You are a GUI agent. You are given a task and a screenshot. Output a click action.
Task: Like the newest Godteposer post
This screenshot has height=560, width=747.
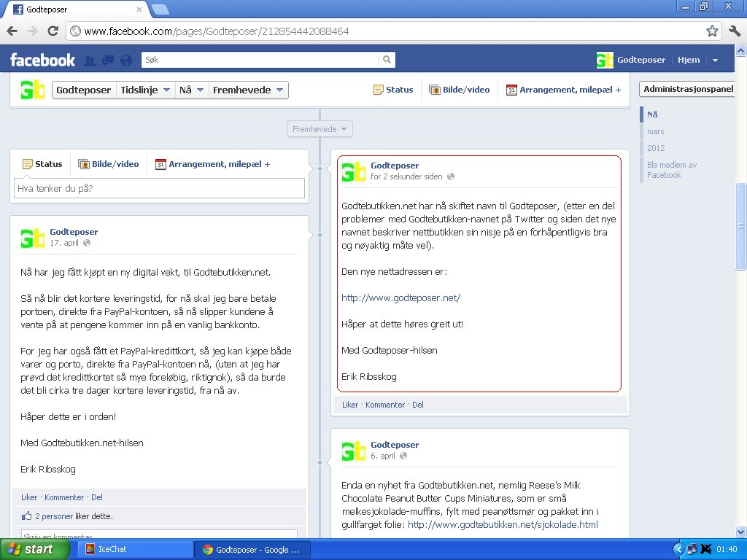[350, 405]
